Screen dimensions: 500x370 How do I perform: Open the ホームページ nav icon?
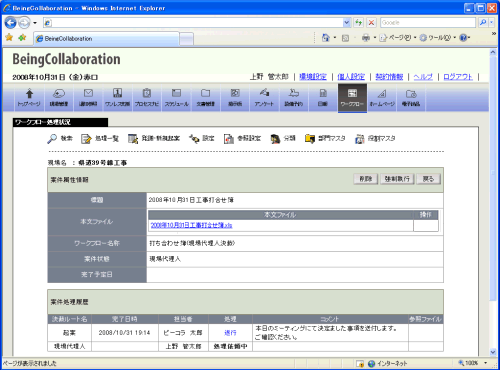382,97
